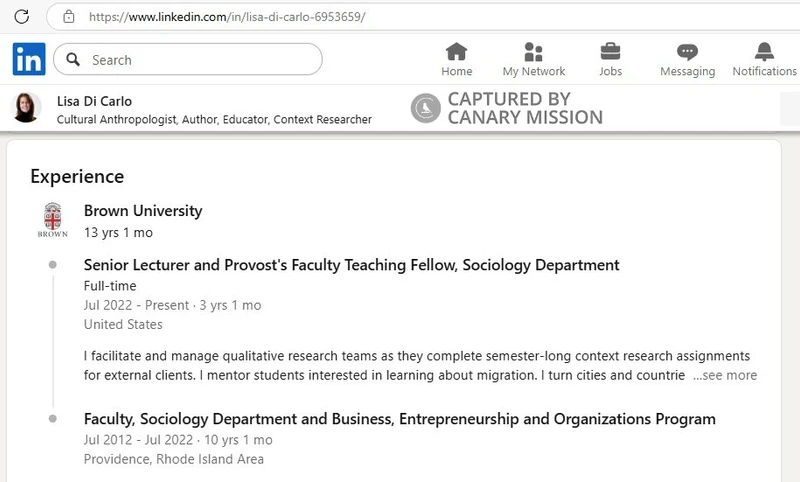
Task: Click the browser URL address bar
Action: coord(423,17)
